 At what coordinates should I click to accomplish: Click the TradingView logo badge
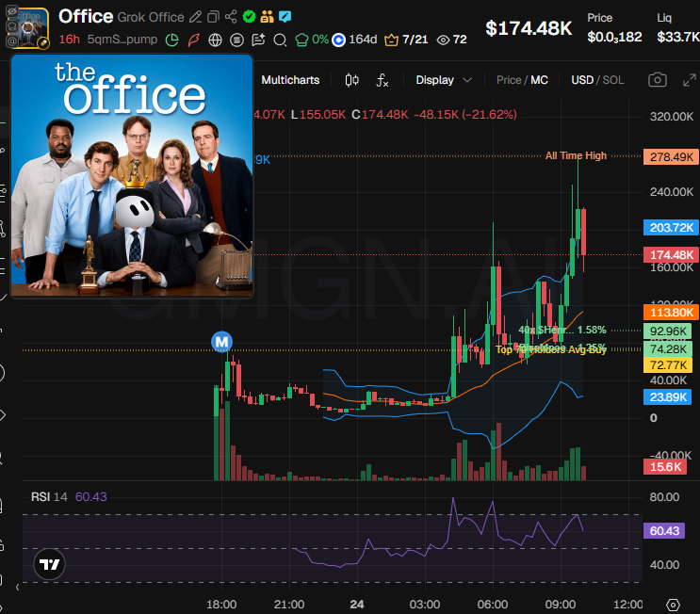pos(50,564)
